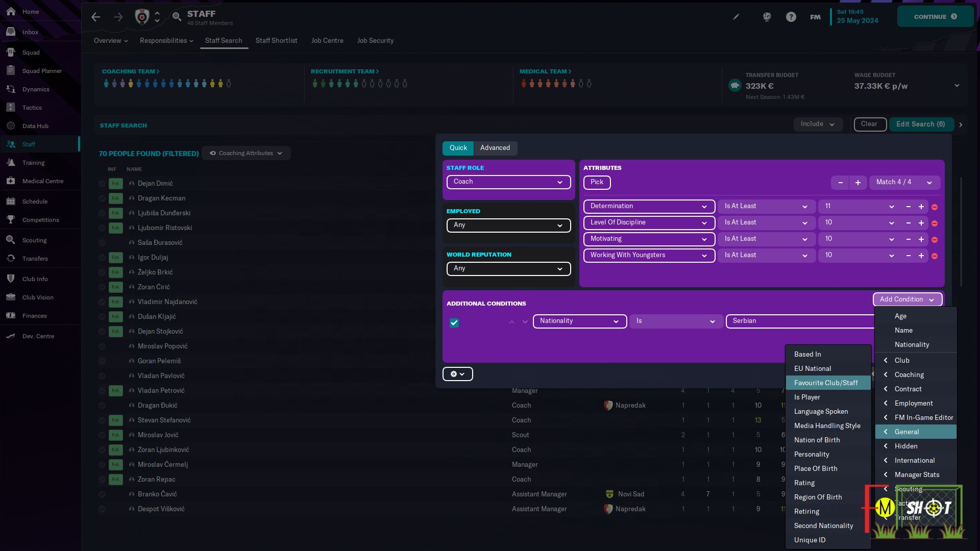Go to Squad in sidebar
Image resolution: width=980 pixels, height=551 pixels.
[31, 53]
